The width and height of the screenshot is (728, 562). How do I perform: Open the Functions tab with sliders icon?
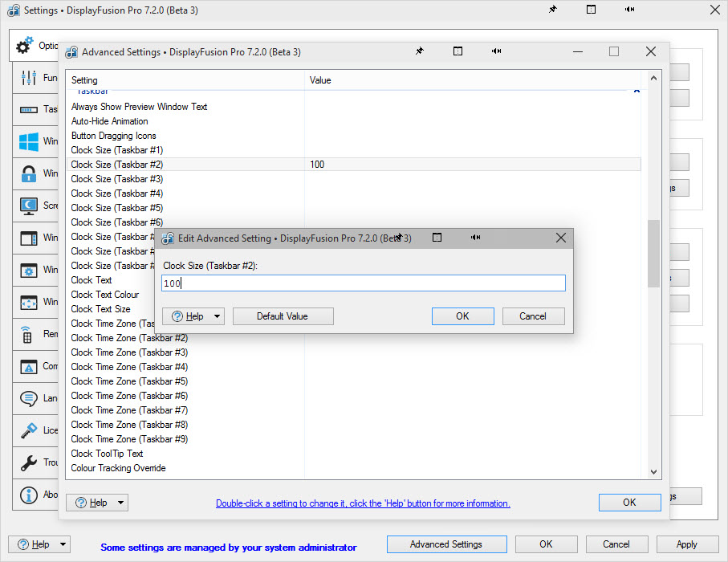(x=29, y=78)
